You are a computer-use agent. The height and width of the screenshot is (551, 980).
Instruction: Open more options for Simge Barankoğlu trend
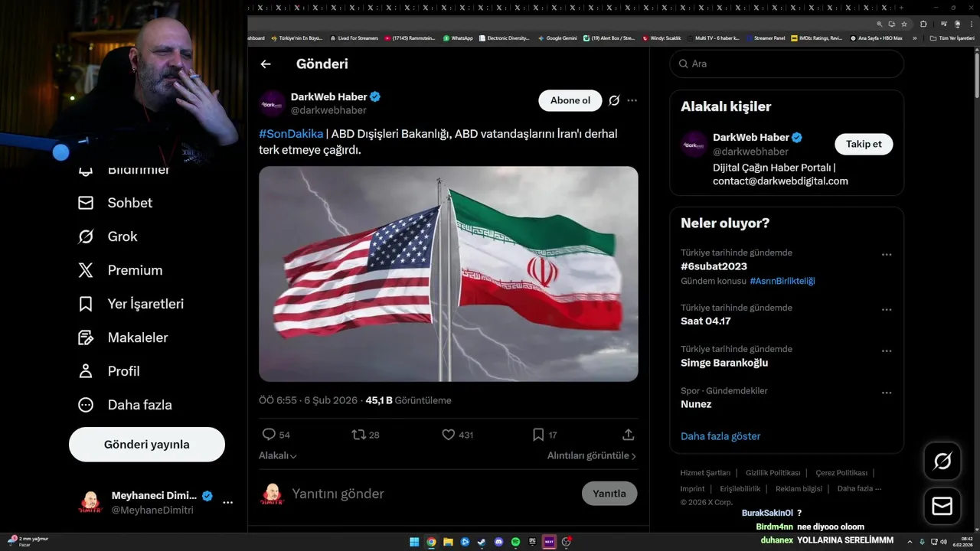click(x=887, y=351)
